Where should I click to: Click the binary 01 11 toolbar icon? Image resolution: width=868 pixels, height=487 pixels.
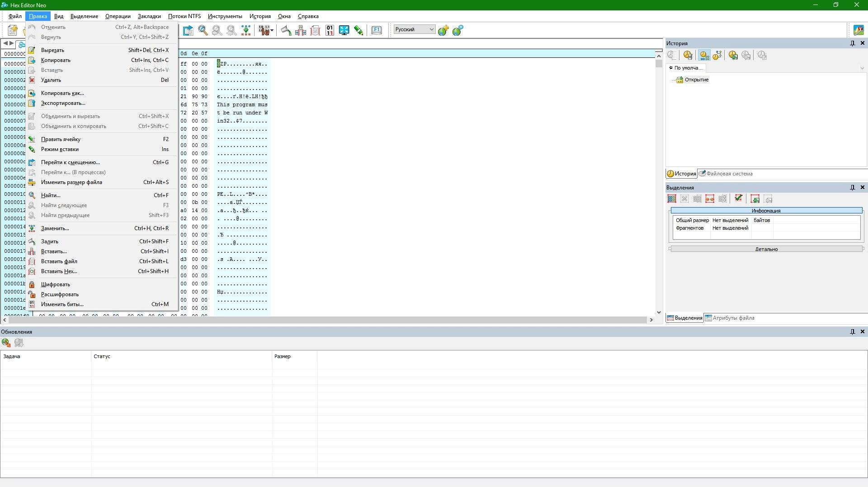click(330, 30)
